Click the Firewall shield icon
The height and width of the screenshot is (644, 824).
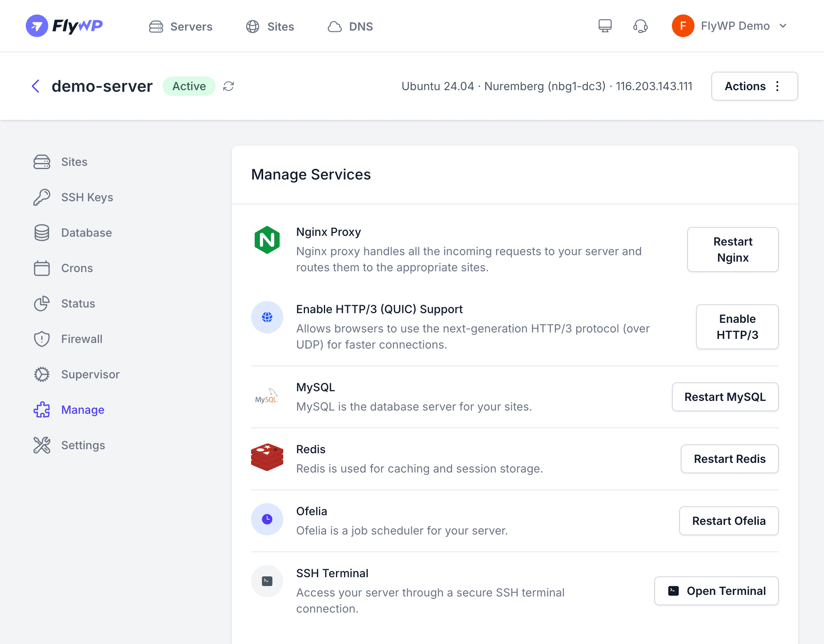(x=42, y=339)
